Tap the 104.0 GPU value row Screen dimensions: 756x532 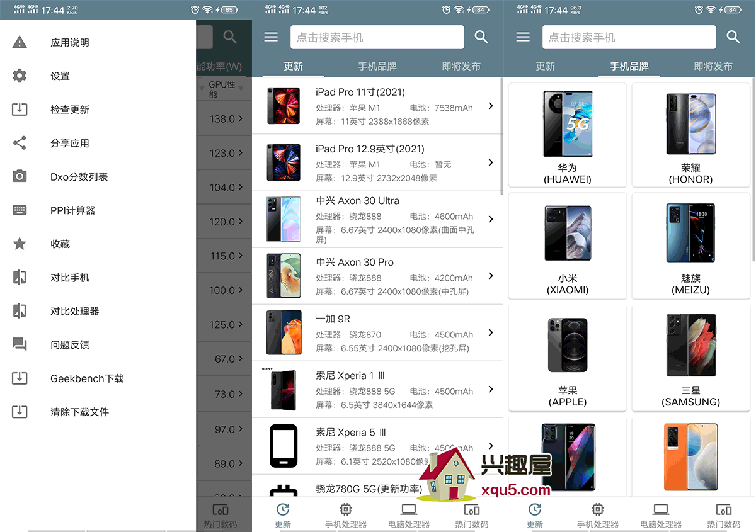coord(224,187)
